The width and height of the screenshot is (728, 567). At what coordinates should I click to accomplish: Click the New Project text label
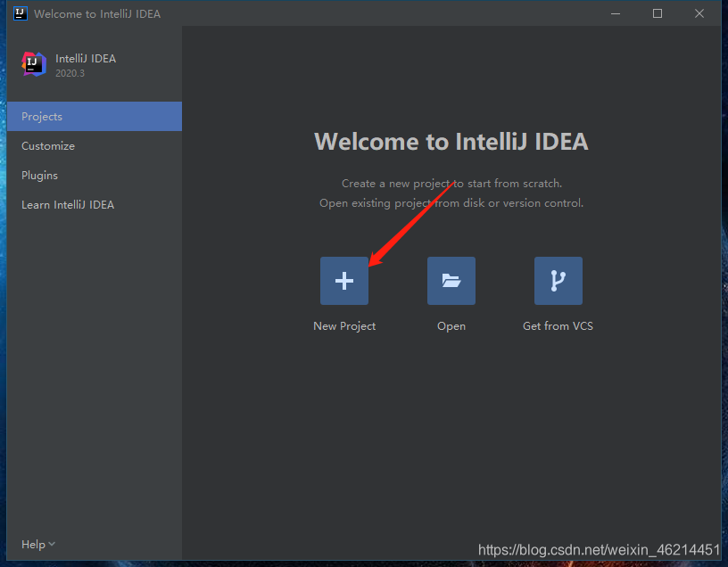(x=344, y=326)
